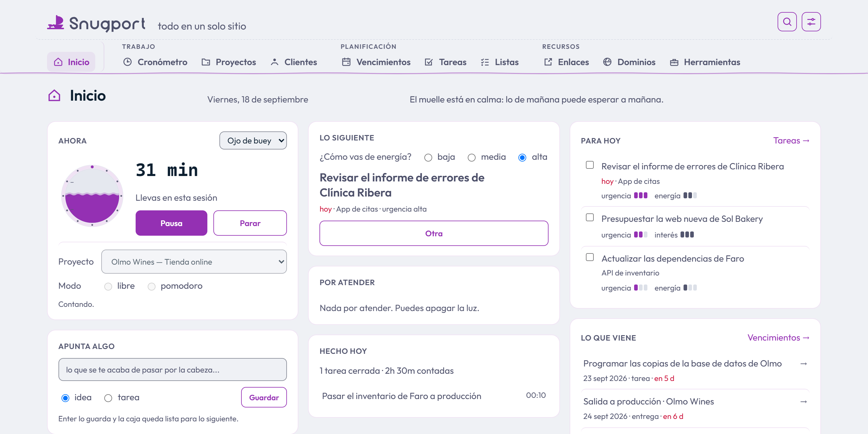Click arrow next to Programar las copias
The image size is (868, 434).
pyautogui.click(x=803, y=363)
